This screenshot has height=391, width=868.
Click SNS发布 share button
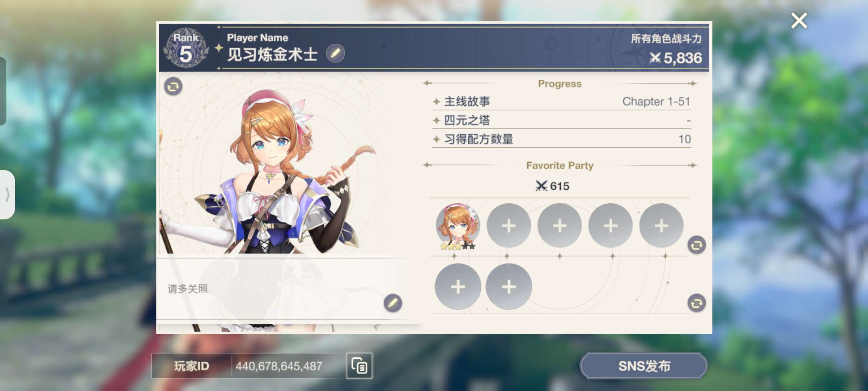[644, 366]
